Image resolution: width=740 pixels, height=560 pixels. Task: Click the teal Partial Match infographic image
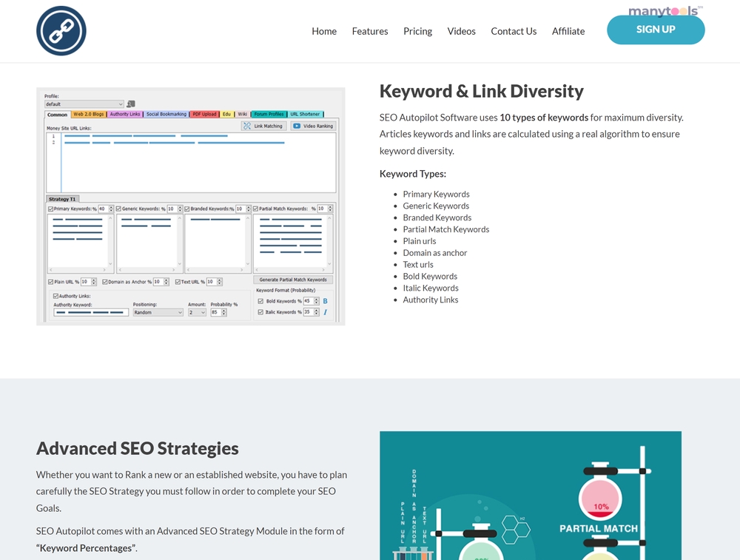[531, 496]
